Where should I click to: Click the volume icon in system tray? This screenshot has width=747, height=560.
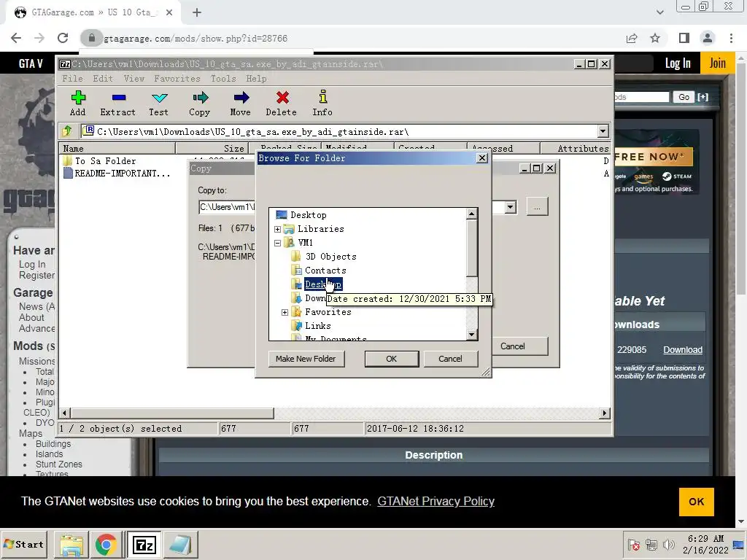click(x=669, y=544)
